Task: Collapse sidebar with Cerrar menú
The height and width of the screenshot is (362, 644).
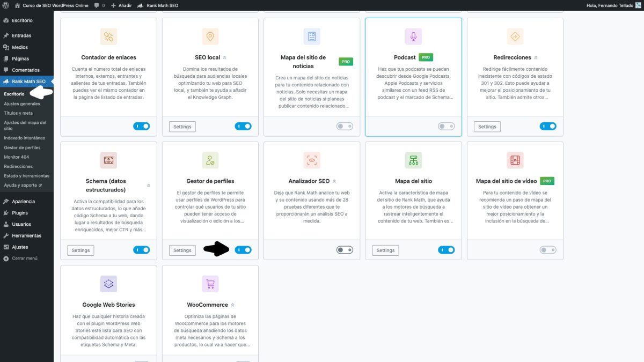Action: coord(24,258)
